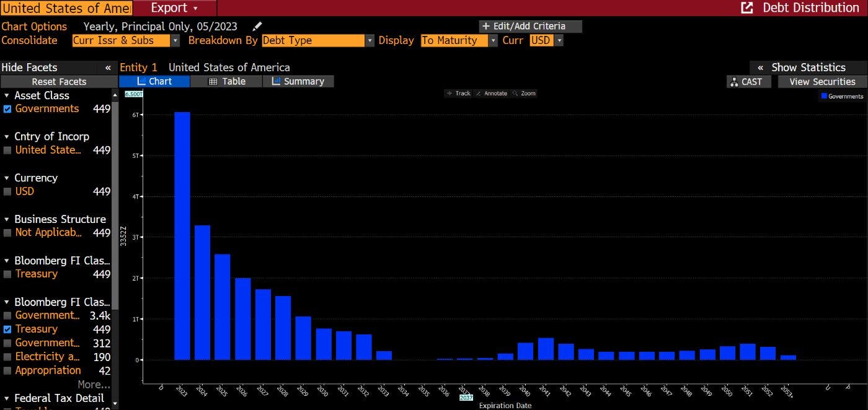Click Show Statistics double-chevron
868x410 pixels.
761,68
